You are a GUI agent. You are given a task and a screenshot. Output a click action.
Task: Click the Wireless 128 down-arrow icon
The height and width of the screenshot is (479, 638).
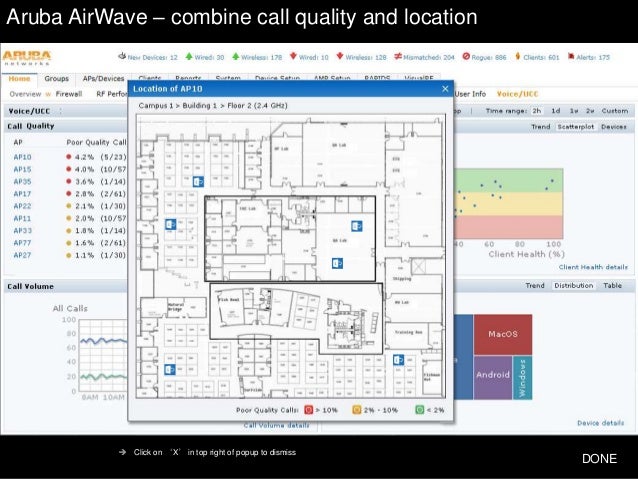(x=340, y=56)
